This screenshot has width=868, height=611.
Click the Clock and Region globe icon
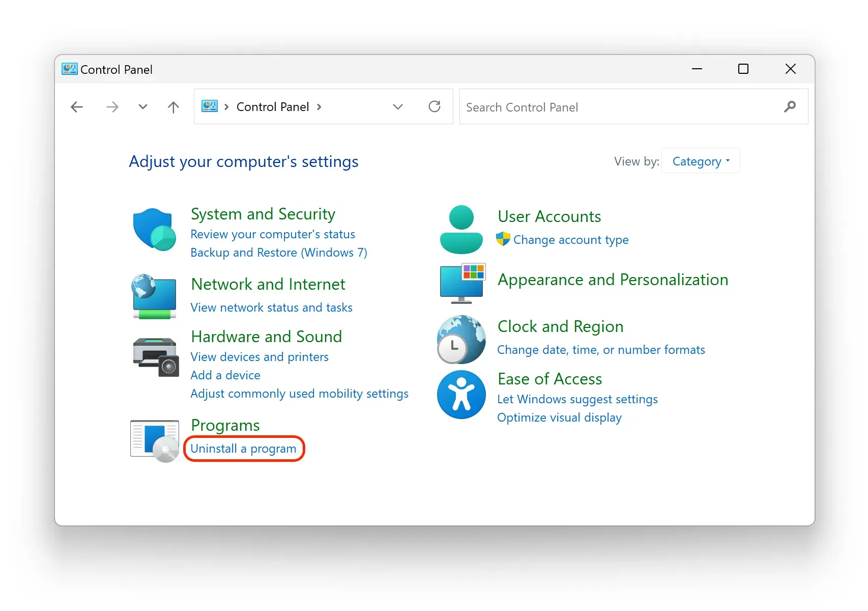(461, 340)
